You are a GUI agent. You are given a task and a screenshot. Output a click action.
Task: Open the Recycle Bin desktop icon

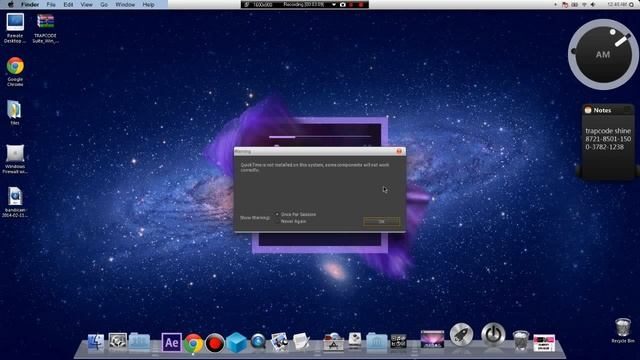622,331
